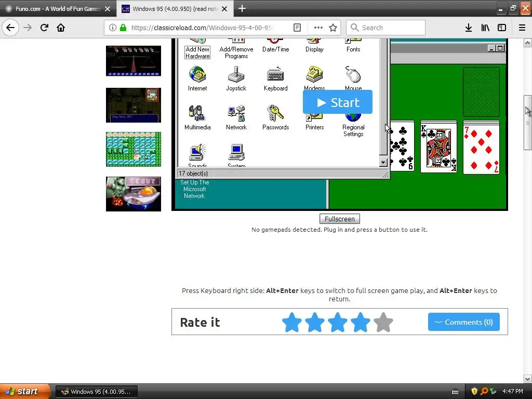Open the teal tile maze game thumbnail
The height and width of the screenshot is (399, 532).
pyautogui.click(x=134, y=149)
